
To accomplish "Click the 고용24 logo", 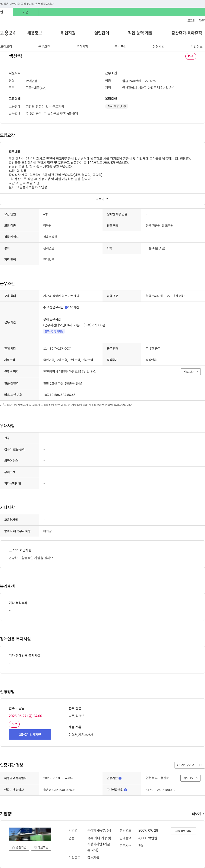I will point(8,33).
